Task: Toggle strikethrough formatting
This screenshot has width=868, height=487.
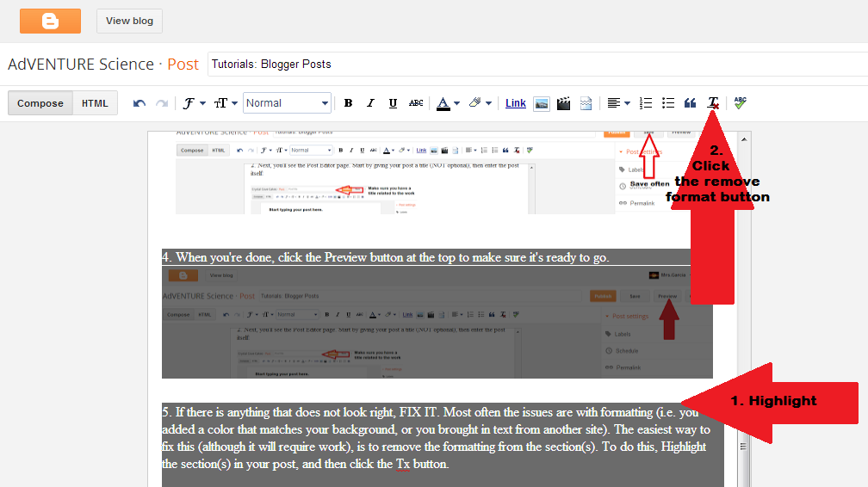Action: tap(416, 103)
